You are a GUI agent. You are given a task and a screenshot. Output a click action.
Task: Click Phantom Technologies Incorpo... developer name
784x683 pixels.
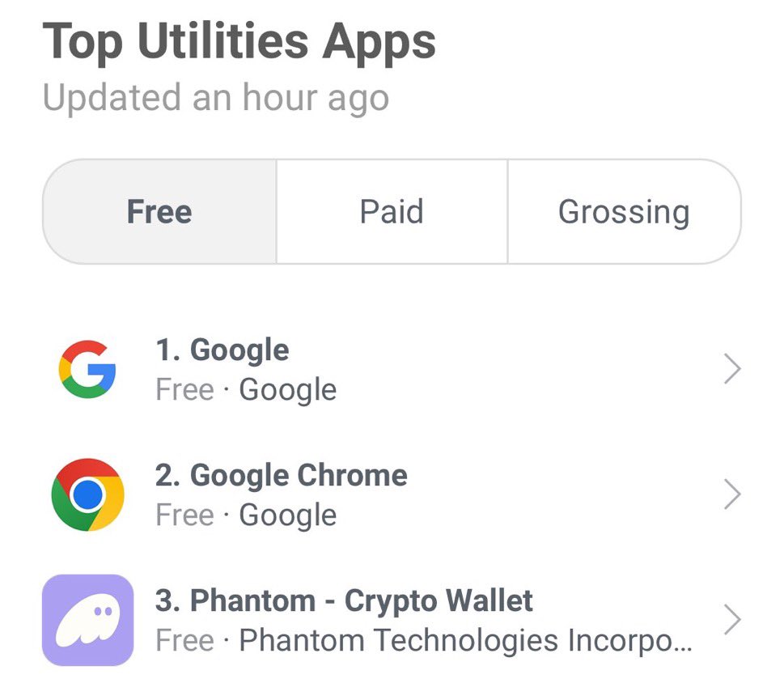465,641
